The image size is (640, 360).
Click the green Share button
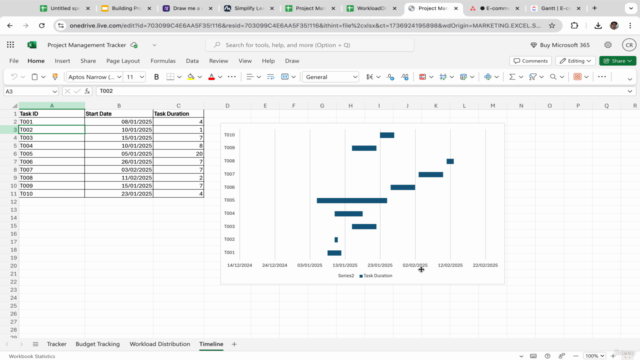[618, 61]
